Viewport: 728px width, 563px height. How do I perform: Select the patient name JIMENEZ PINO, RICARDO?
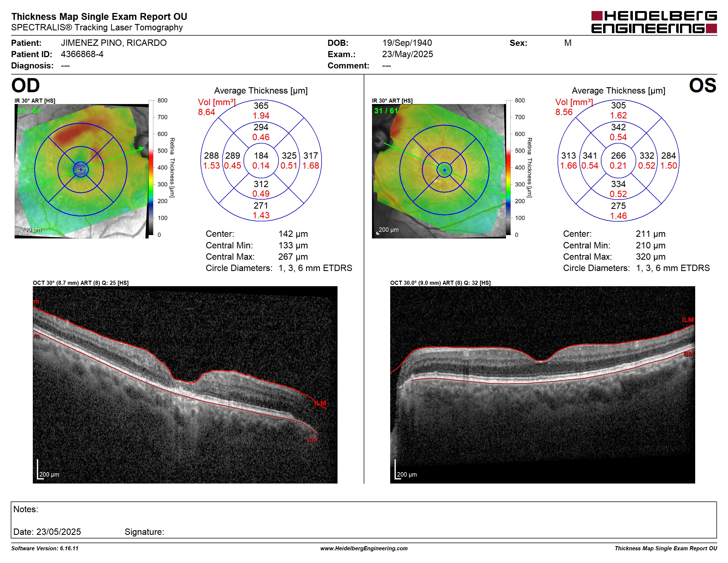tap(114, 43)
